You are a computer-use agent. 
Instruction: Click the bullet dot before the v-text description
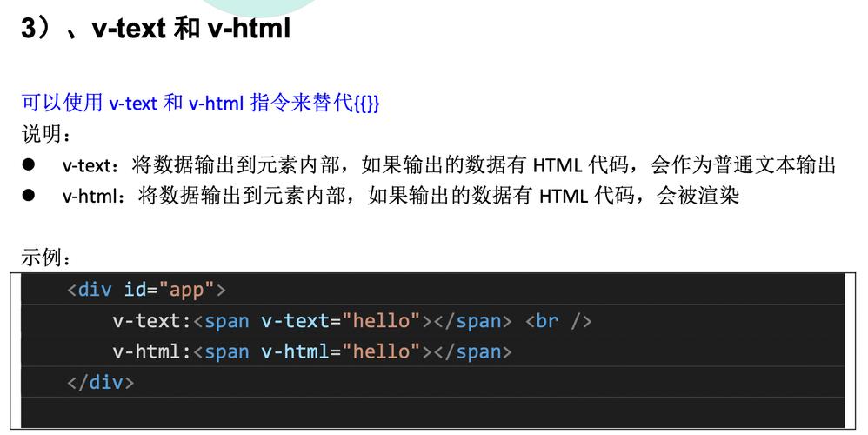coord(29,164)
